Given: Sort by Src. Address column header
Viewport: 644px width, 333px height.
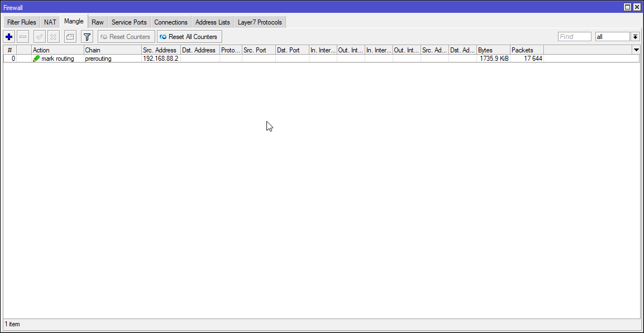Looking at the screenshot, I should click(x=161, y=50).
